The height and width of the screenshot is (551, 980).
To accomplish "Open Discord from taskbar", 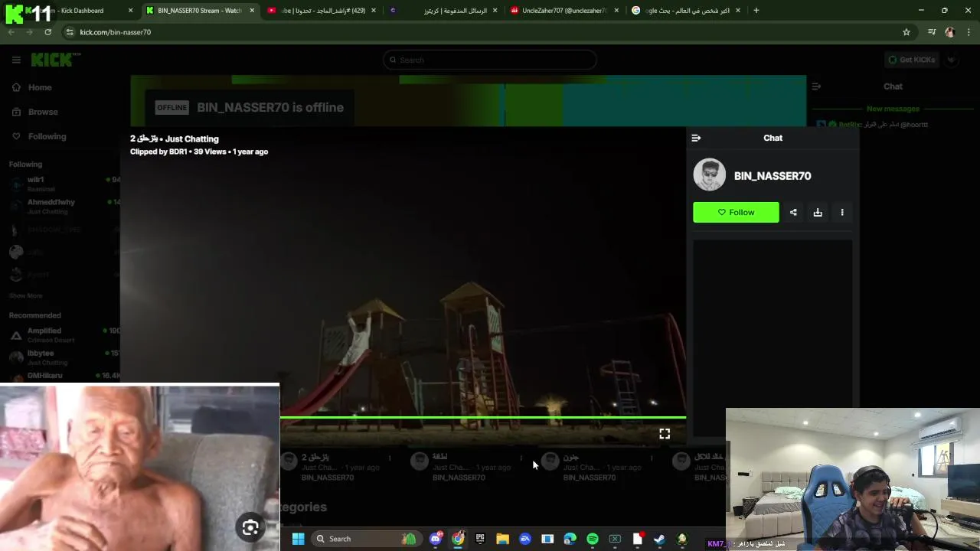I will click(436, 539).
